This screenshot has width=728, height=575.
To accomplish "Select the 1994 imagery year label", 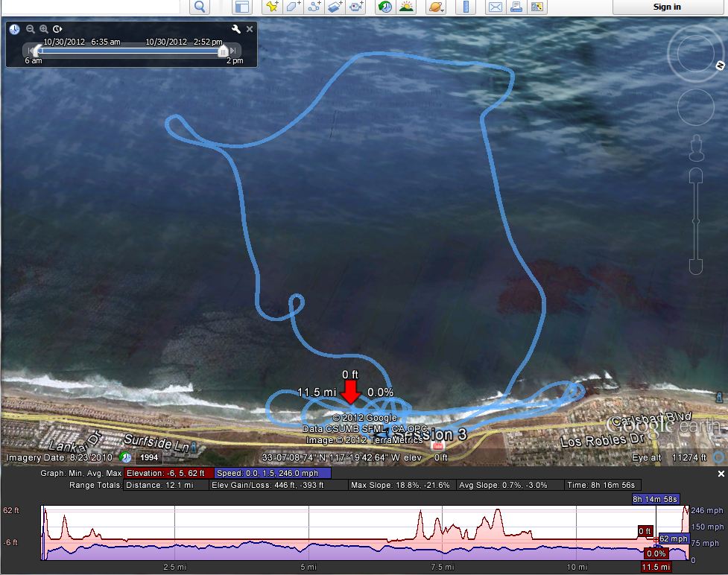I will click(149, 457).
